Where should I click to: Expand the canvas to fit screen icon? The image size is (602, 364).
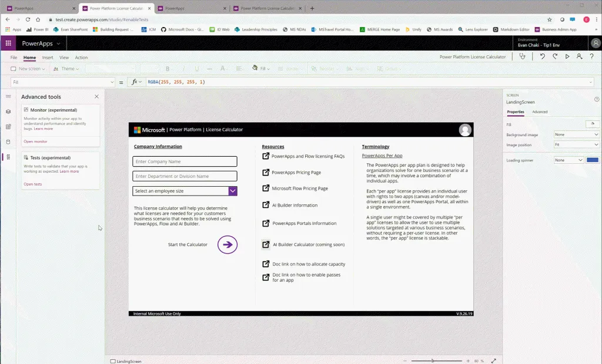[494, 361]
